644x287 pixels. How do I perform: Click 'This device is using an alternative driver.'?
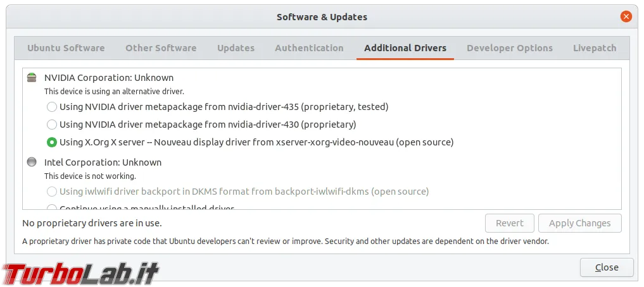114,92
